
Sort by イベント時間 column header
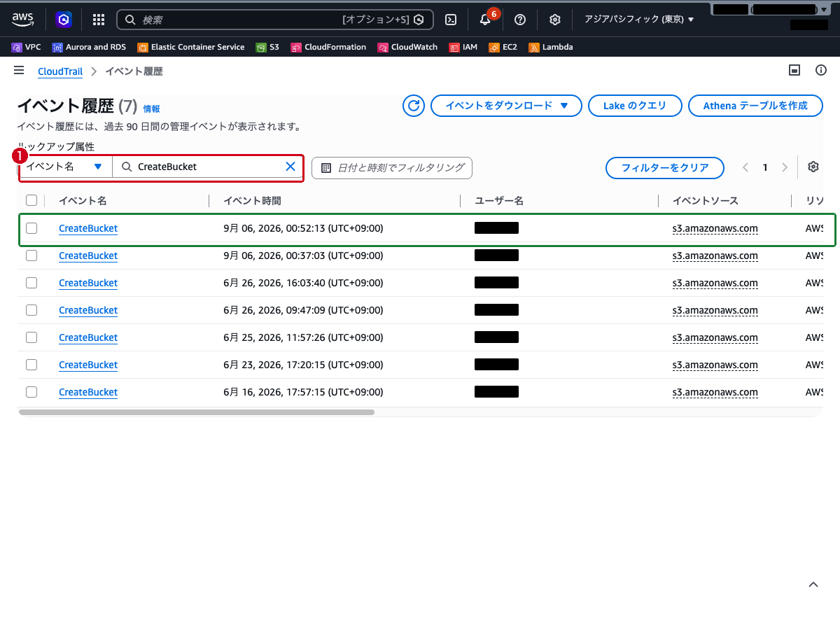point(252,201)
